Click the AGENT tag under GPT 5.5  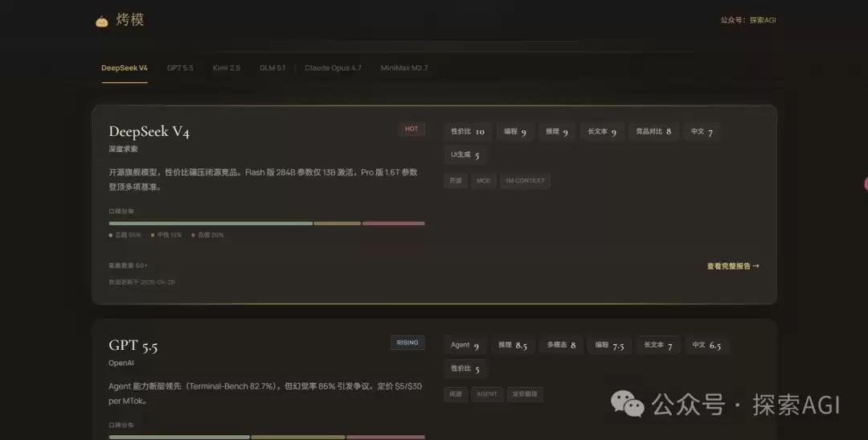[x=486, y=394]
